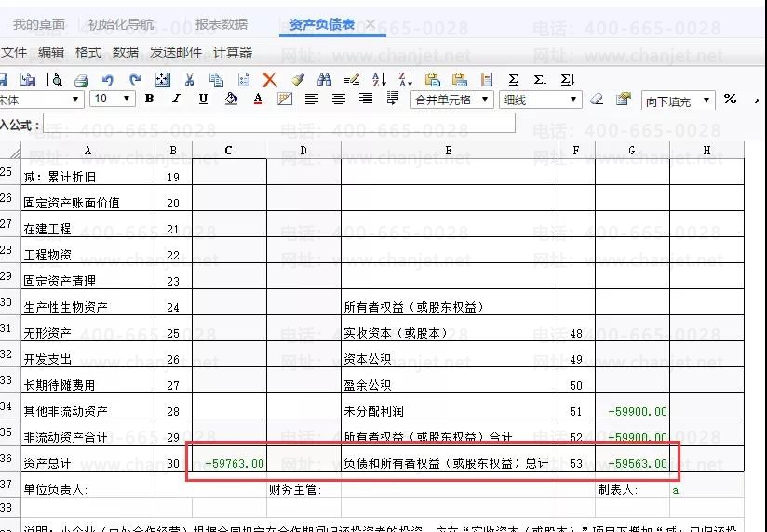Click the printer icon to print
This screenshot has width=767, height=532.
[x=81, y=80]
